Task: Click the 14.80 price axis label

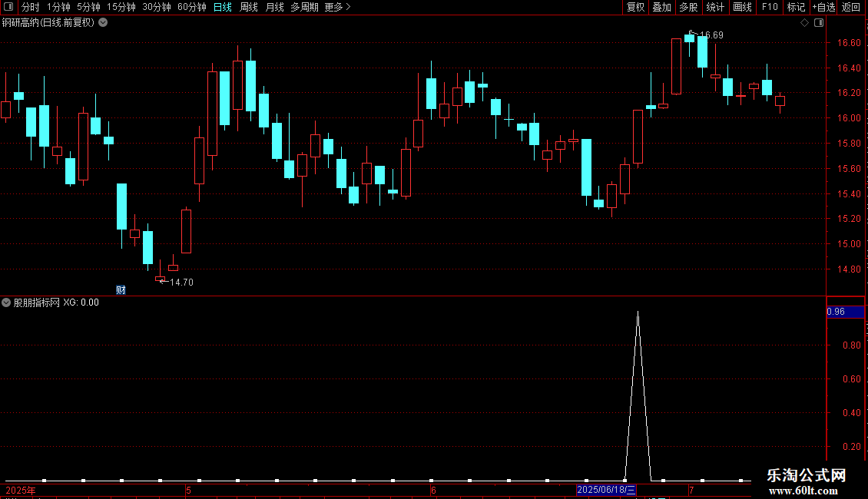Action: tap(849, 269)
